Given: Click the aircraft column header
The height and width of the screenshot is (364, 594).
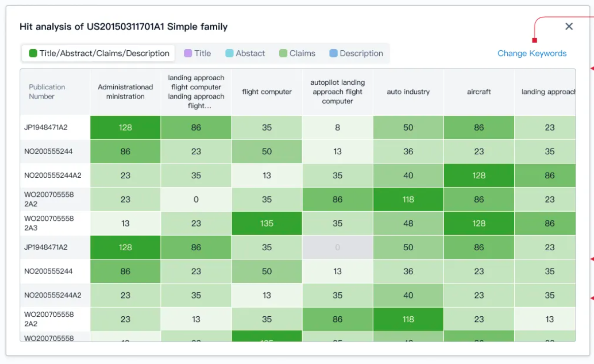Looking at the screenshot, I should coord(479,92).
